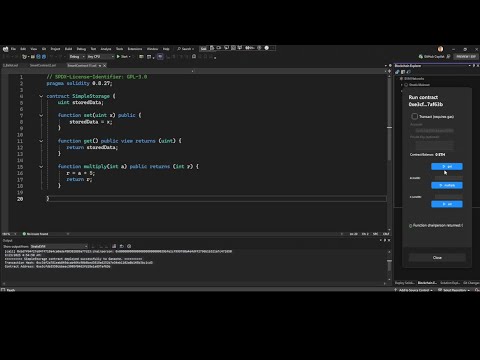
Task: Click the CRLF line ending indicator
Action: point(386,234)
